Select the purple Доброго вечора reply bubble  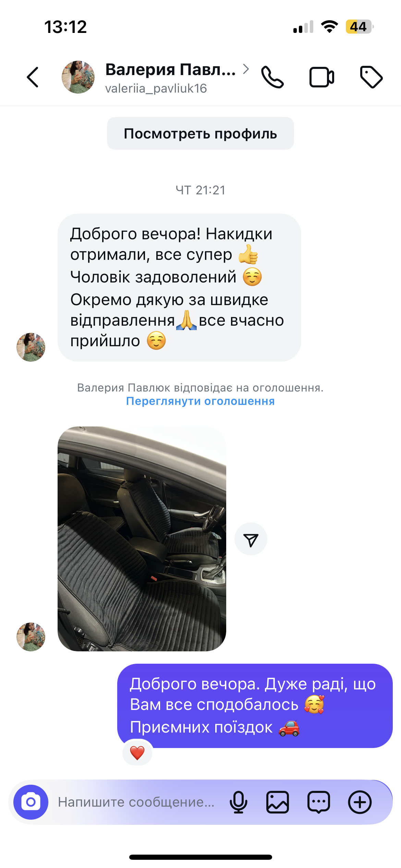tap(255, 706)
